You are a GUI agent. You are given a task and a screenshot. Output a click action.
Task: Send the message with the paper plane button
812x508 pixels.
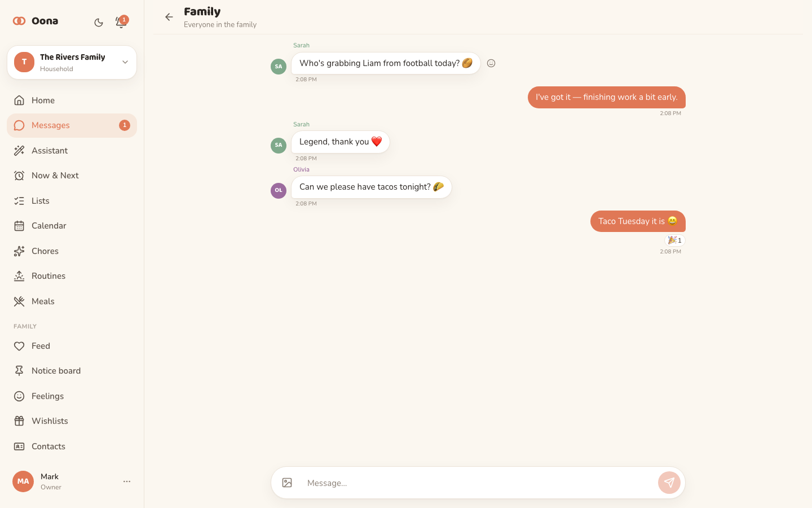[x=669, y=483]
